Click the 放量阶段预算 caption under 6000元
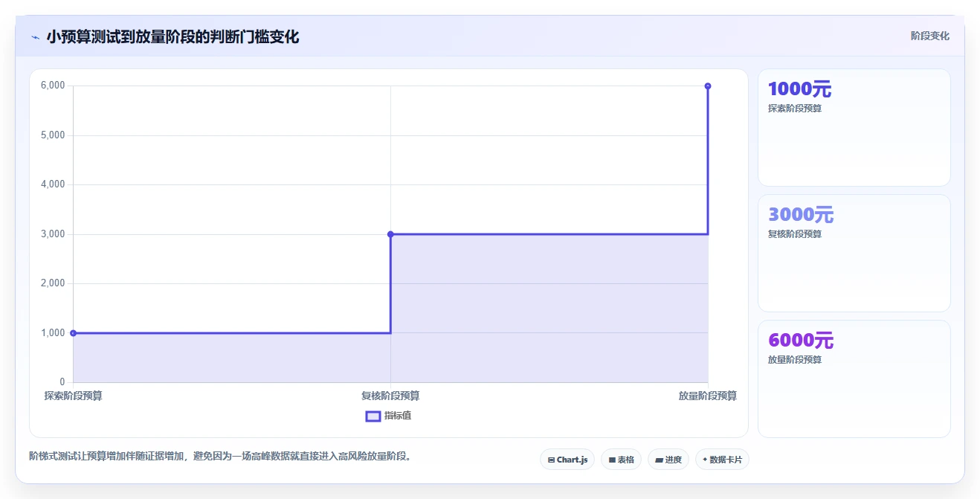 tap(795, 359)
